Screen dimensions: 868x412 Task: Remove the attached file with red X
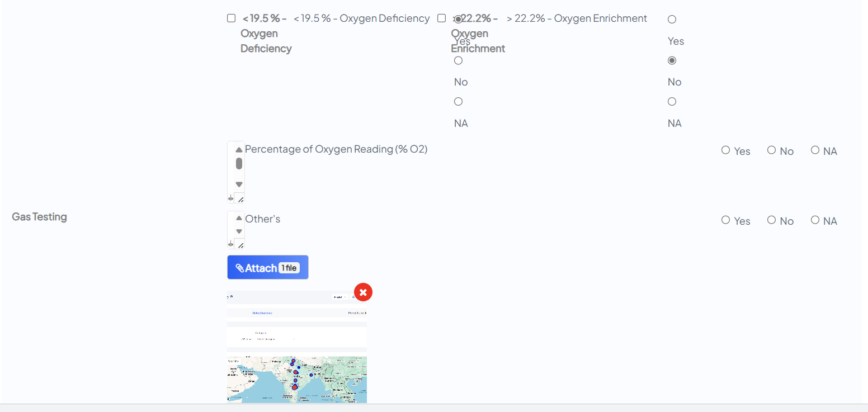[363, 292]
